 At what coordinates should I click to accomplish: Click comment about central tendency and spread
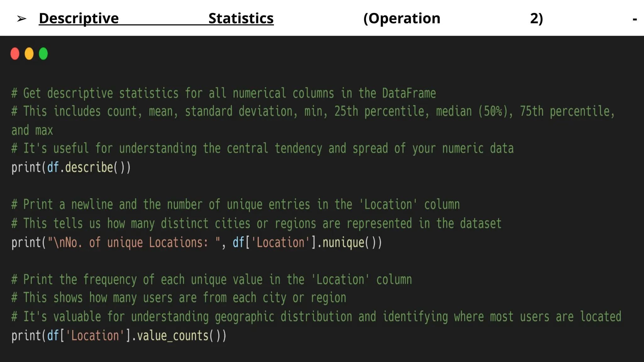[263, 148]
